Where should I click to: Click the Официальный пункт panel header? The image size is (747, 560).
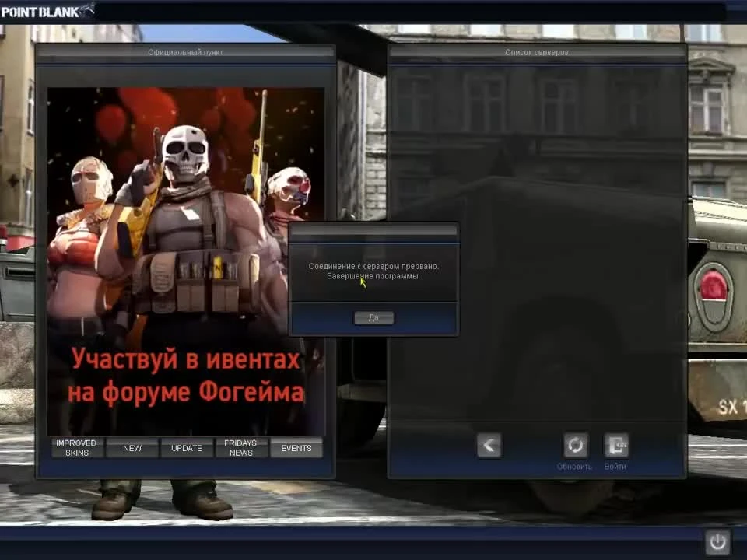pos(184,52)
